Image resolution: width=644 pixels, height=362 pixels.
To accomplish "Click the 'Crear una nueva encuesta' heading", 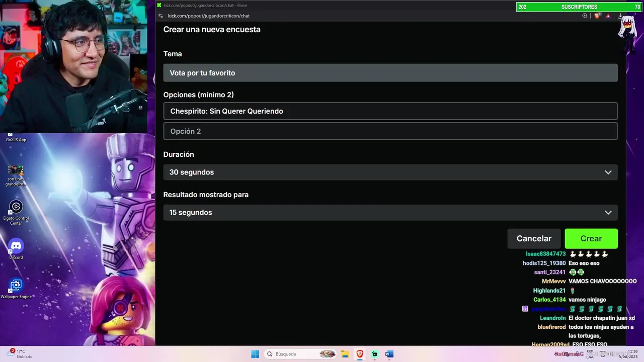I will (x=212, y=29).
